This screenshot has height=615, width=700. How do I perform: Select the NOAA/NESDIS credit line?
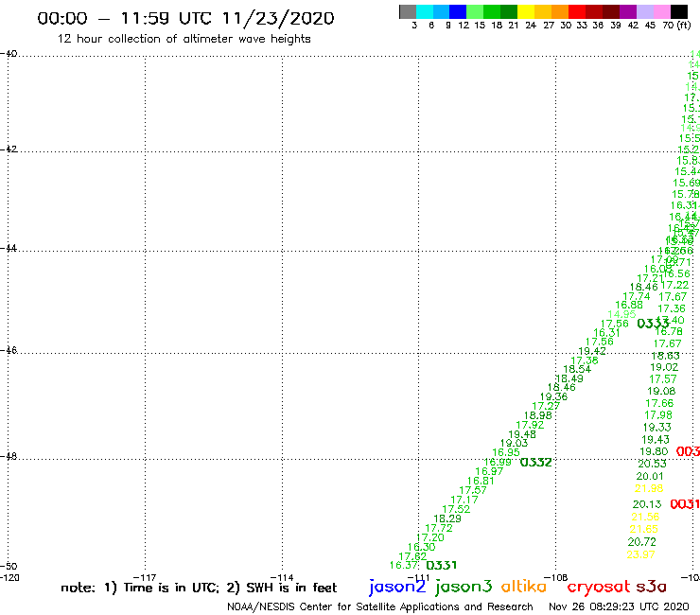[380, 606]
